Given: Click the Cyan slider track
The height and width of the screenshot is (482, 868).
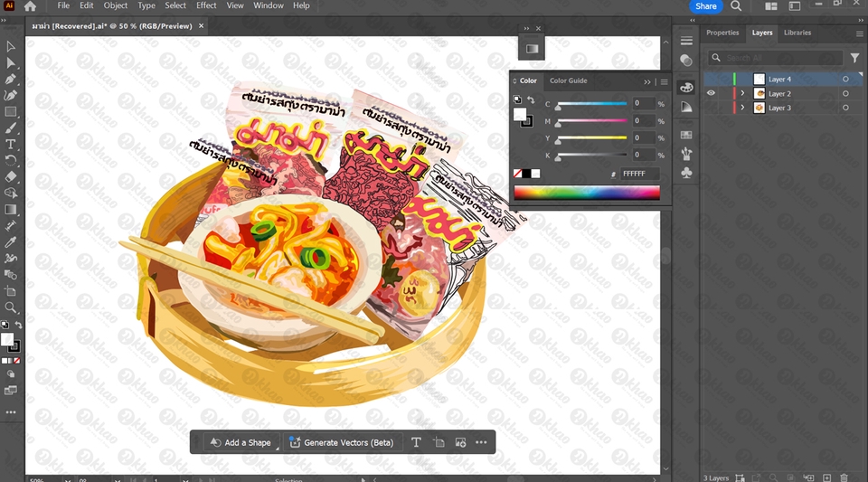Looking at the screenshot, I should click(x=592, y=103).
